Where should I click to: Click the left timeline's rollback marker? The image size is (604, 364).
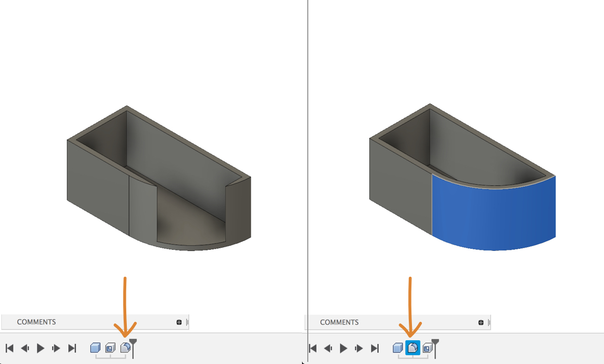133,348
